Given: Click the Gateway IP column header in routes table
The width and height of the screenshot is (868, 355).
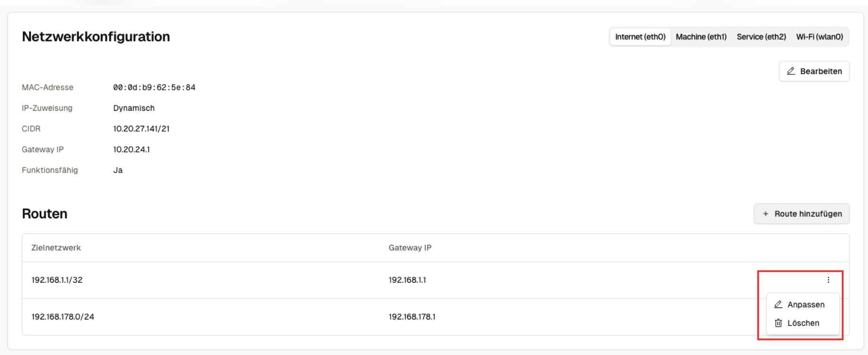Looking at the screenshot, I should (410, 248).
